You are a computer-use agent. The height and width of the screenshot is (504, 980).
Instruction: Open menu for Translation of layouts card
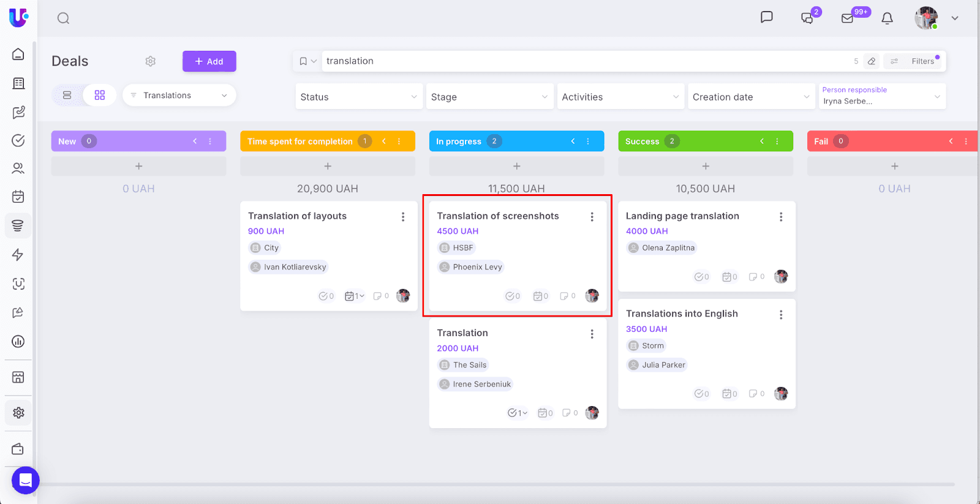click(x=403, y=217)
